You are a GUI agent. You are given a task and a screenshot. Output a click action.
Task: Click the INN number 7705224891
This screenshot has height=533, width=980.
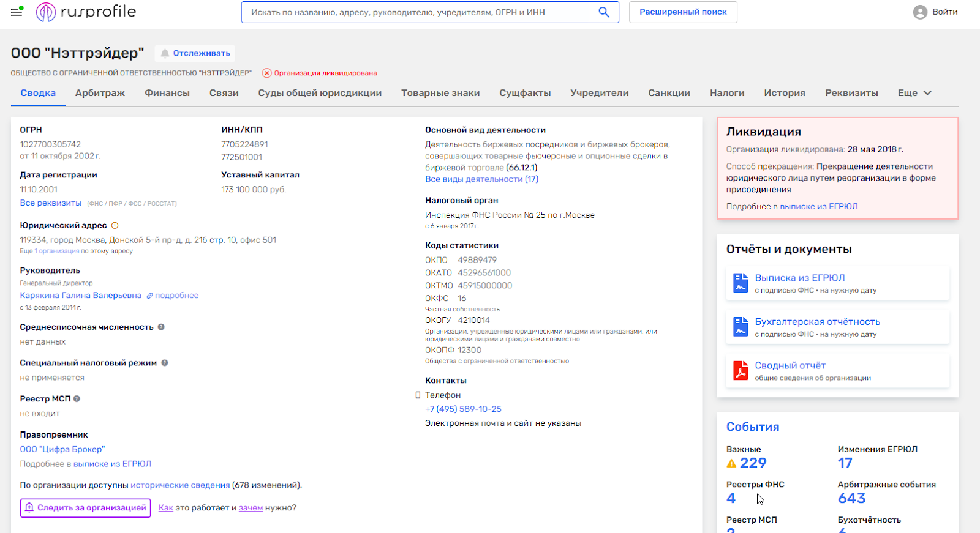coord(244,144)
